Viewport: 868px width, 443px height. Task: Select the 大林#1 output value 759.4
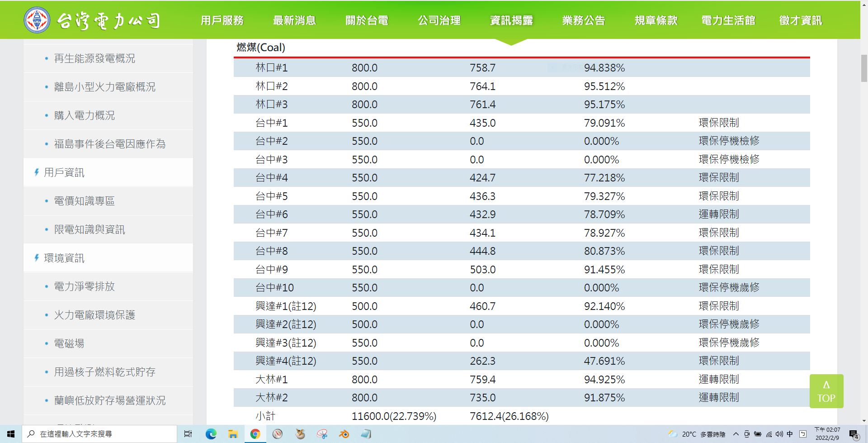click(x=482, y=380)
